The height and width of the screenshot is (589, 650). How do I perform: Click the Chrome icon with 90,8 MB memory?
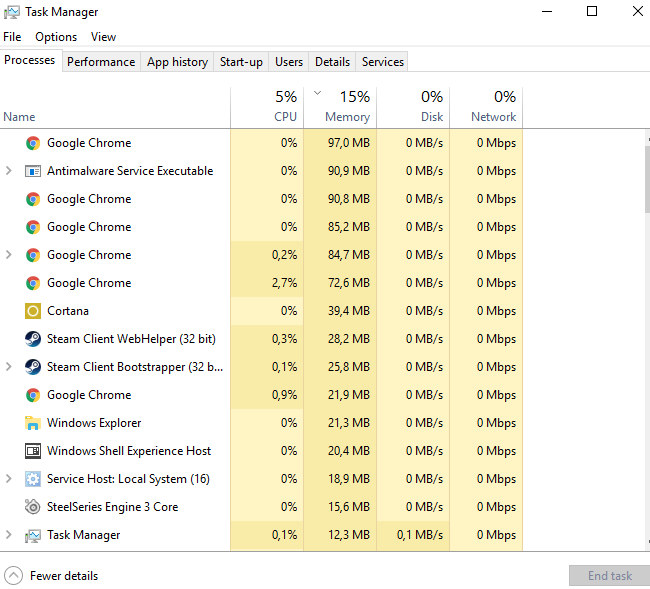(x=33, y=199)
